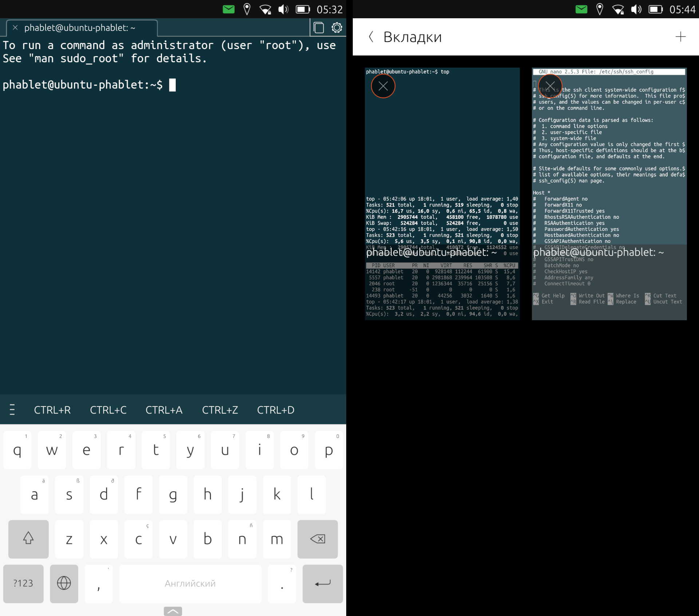
Task: Collapse the keyboard with the bottom arrow
Action: coord(173,611)
